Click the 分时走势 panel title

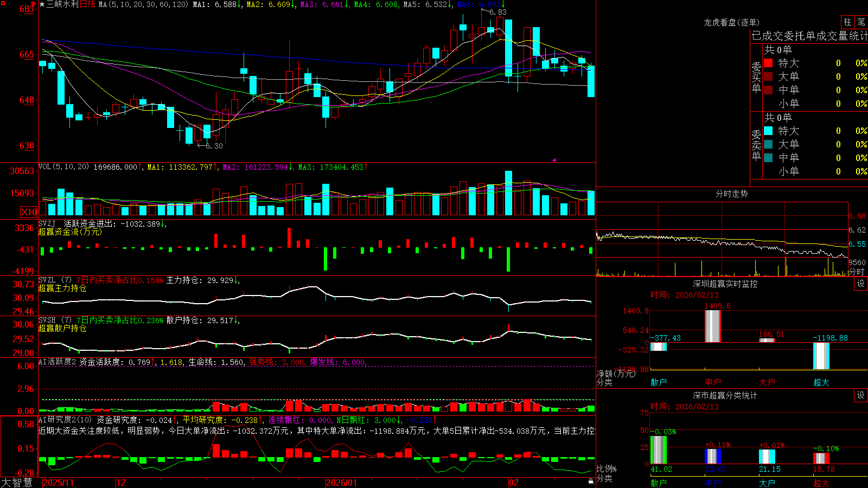pyautogui.click(x=731, y=194)
